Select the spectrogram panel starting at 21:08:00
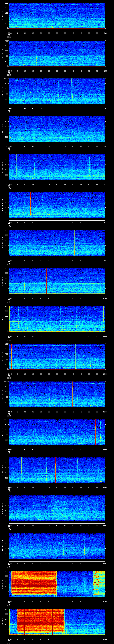This screenshot has width=114, height=644. [57, 243]
